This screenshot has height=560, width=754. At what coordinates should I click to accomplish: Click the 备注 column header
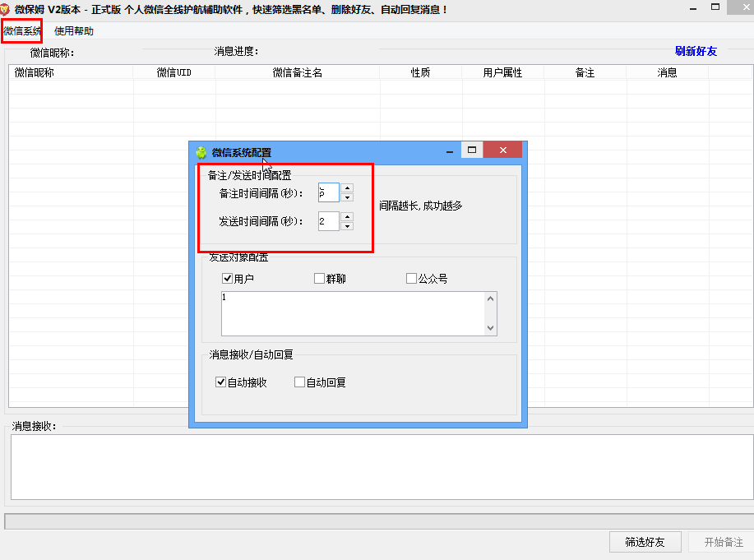point(585,72)
